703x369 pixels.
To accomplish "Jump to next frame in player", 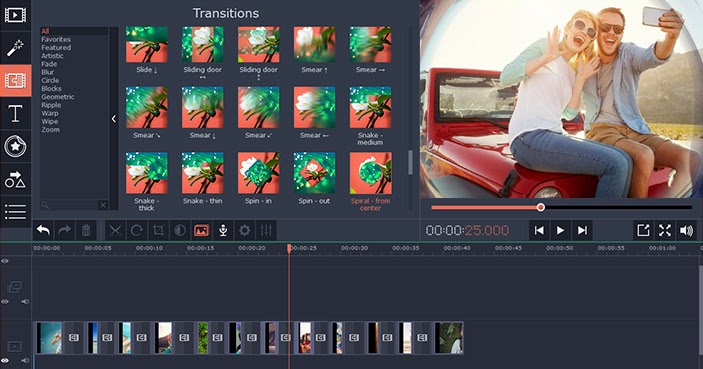I will pos(582,230).
